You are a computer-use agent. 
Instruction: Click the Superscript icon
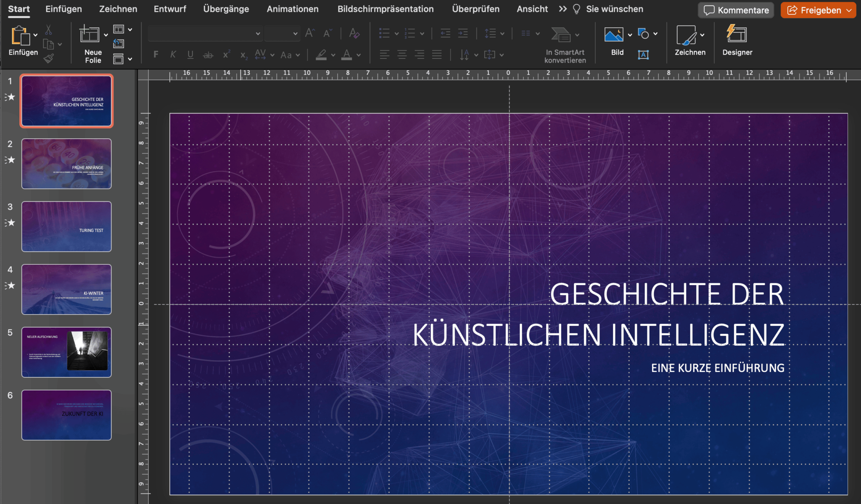tap(226, 54)
